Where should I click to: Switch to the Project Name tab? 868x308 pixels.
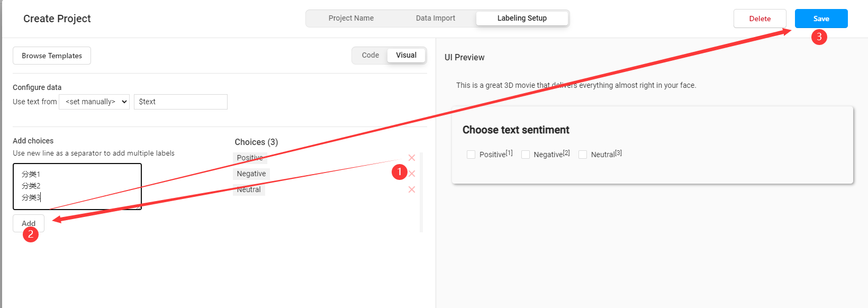(351, 18)
